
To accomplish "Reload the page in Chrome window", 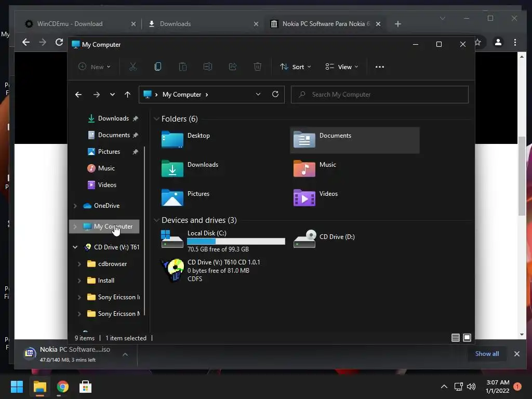I will coord(59,42).
